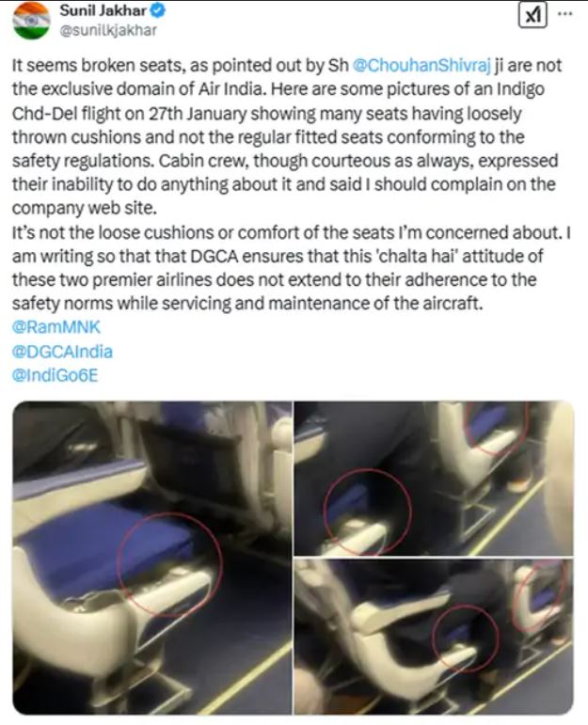The width and height of the screenshot is (588, 725).
Task: Click the red circle in left photo
Action: (169, 564)
